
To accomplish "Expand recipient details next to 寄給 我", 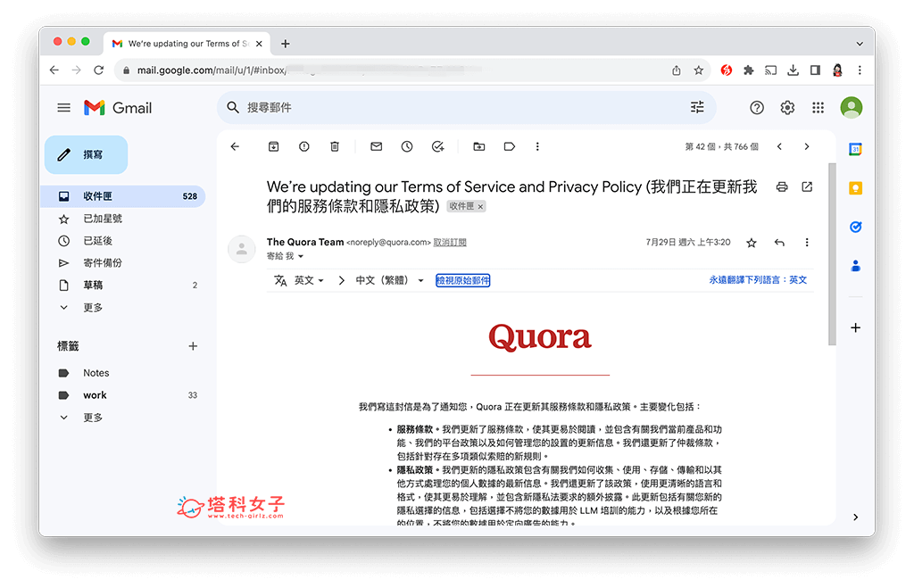I will point(301,256).
